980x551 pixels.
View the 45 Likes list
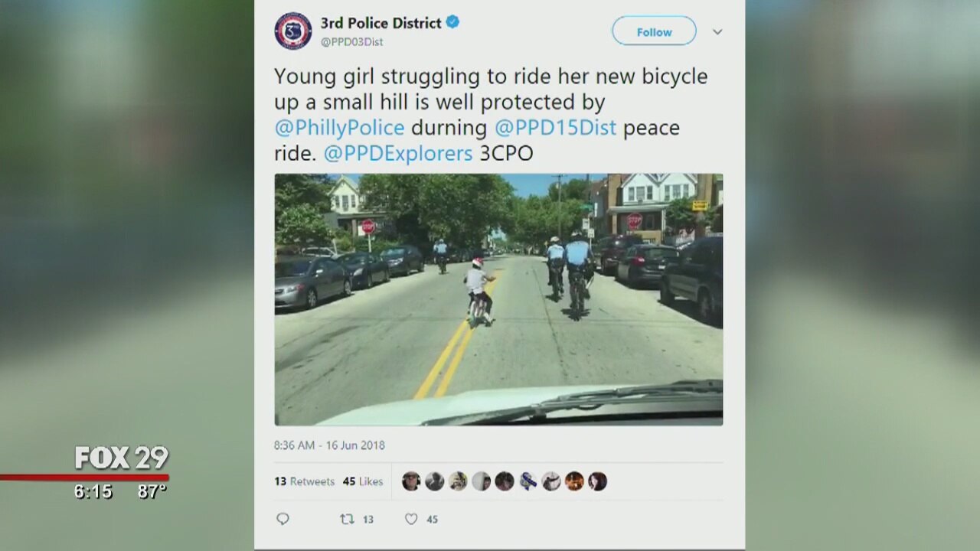point(363,481)
